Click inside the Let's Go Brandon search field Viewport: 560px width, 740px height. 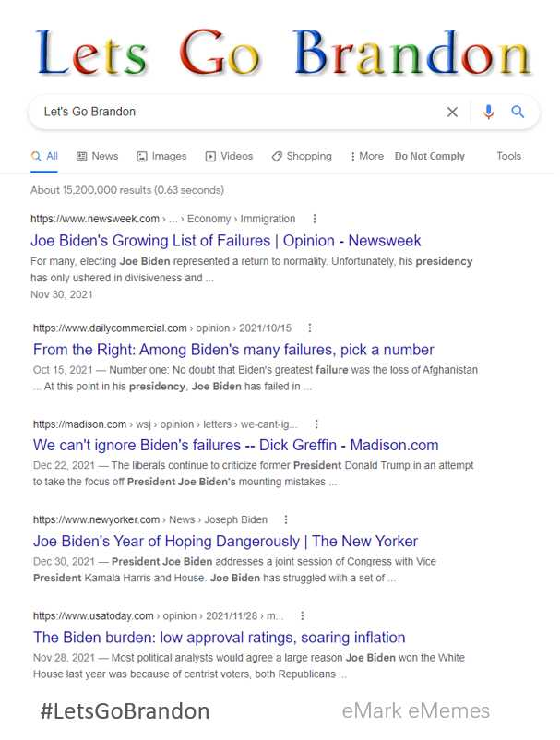coord(236,112)
